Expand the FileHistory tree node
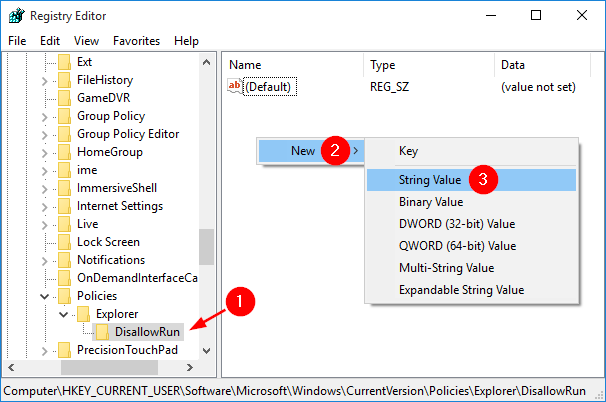 pos(45,80)
